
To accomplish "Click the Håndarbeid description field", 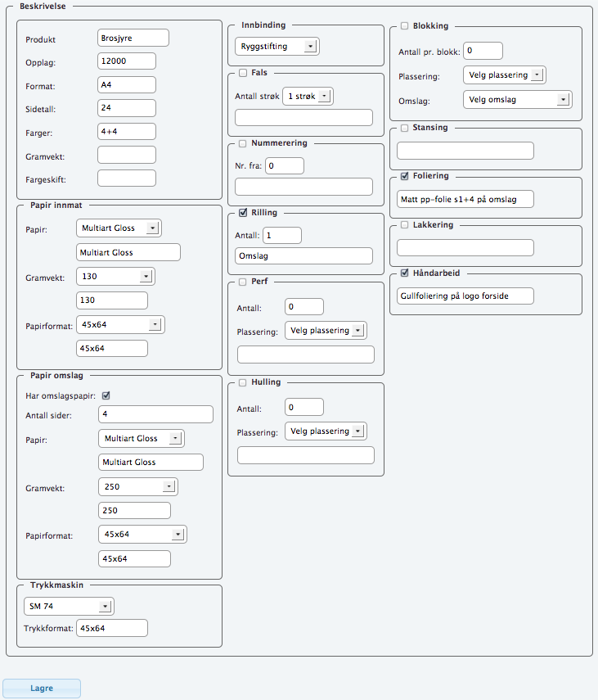I will click(465, 296).
